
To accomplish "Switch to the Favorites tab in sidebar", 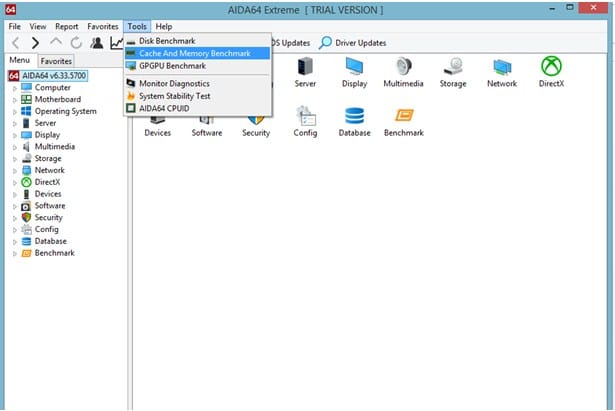I will click(56, 61).
